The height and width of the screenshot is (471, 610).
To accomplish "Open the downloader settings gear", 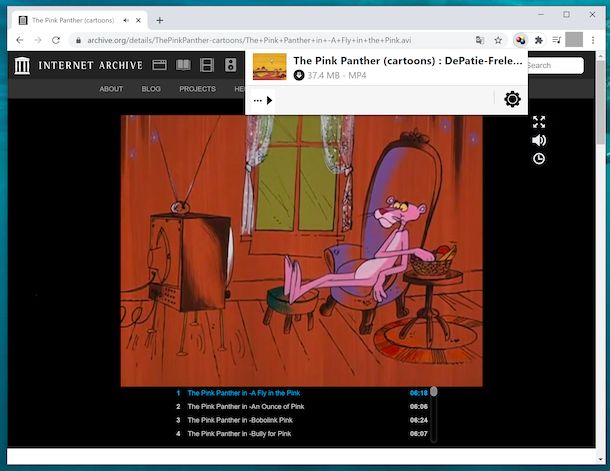I will coord(512,99).
